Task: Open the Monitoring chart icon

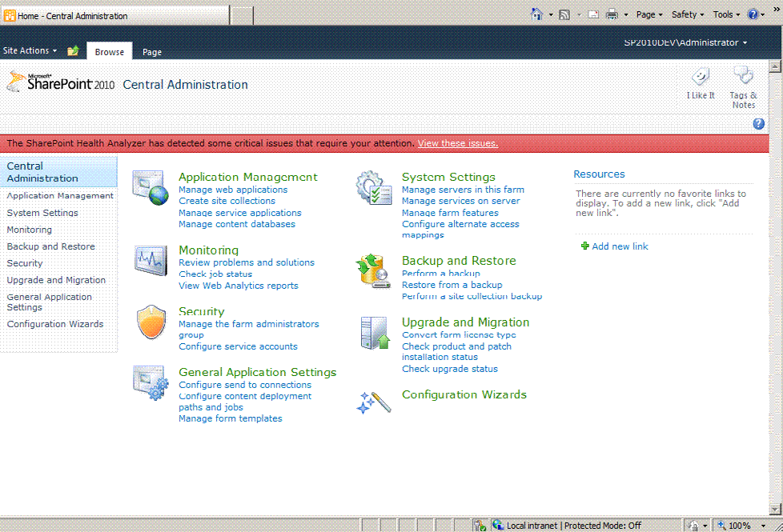Action: tap(151, 259)
